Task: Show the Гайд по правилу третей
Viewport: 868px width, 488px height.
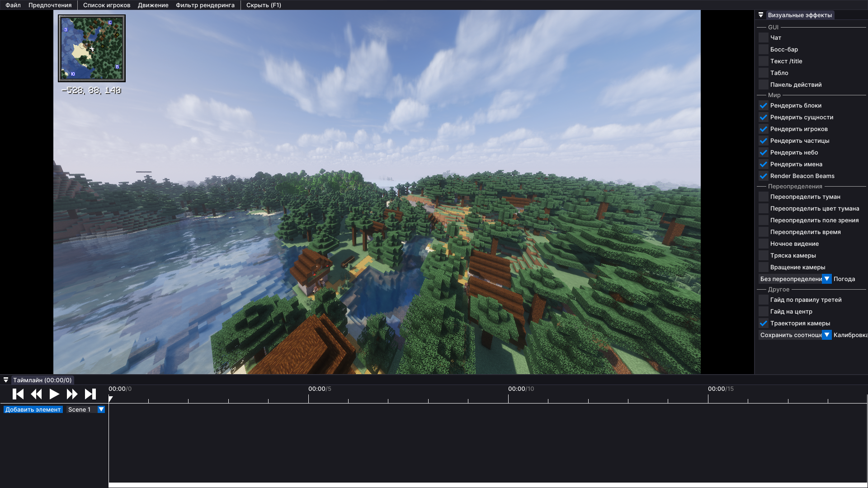Action: [764, 300]
